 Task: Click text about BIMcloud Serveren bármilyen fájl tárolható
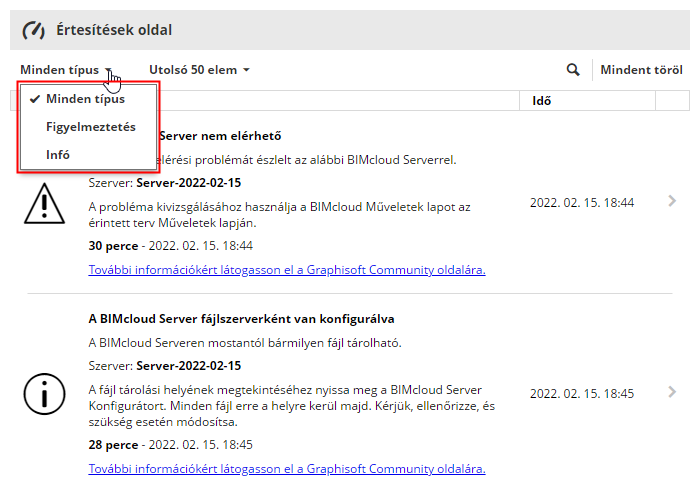coord(245,343)
